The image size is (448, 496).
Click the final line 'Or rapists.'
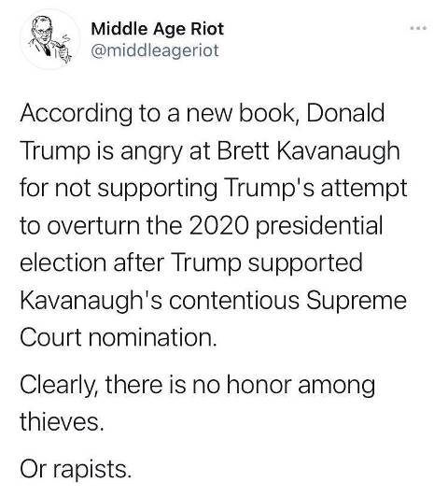coord(76,469)
